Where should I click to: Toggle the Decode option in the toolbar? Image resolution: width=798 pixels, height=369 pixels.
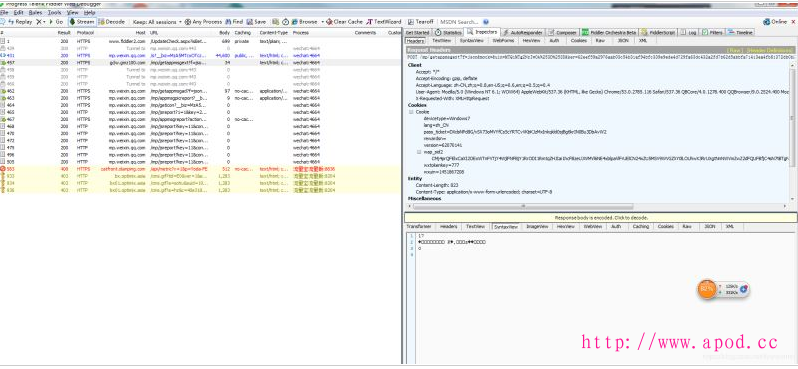click(111, 22)
